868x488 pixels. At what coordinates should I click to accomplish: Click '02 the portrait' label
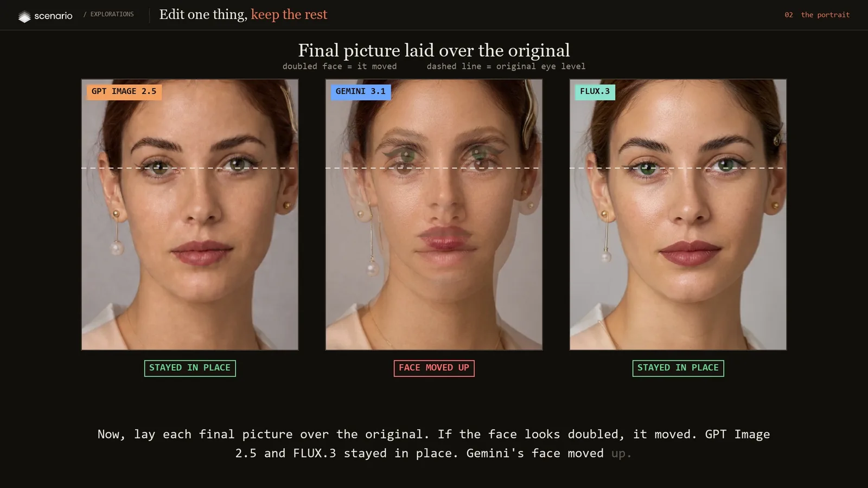click(817, 15)
